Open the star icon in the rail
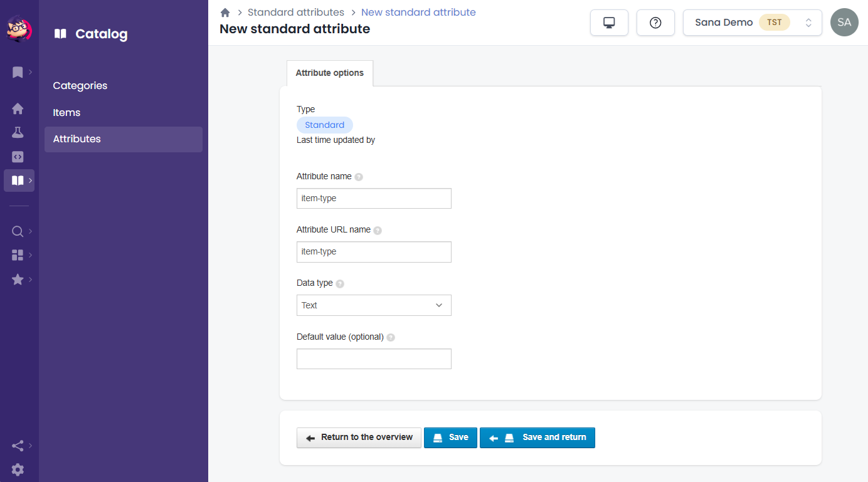The image size is (868, 482). pyautogui.click(x=18, y=280)
